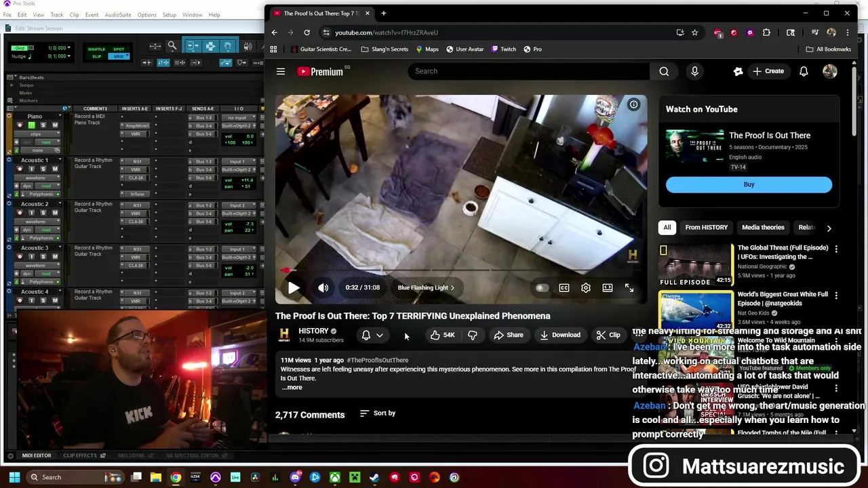Mute the YouTube video volume
Viewport: 868px width, 488px height.
(323, 287)
